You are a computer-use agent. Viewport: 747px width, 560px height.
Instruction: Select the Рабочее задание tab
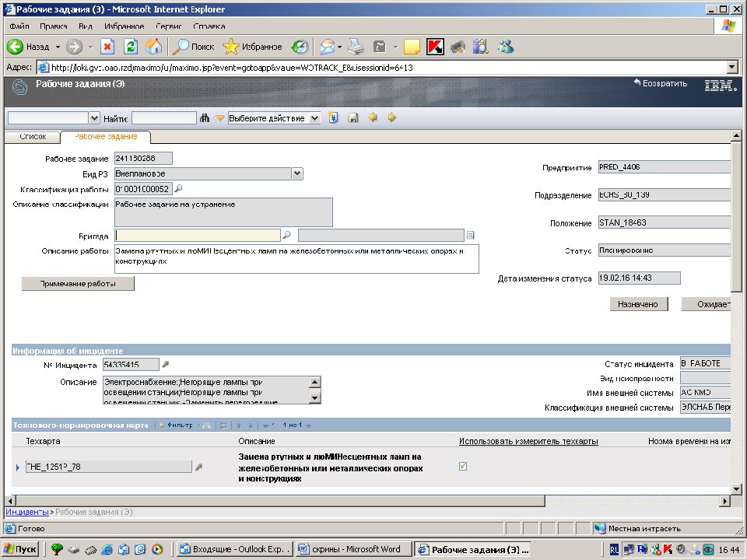[x=106, y=137]
